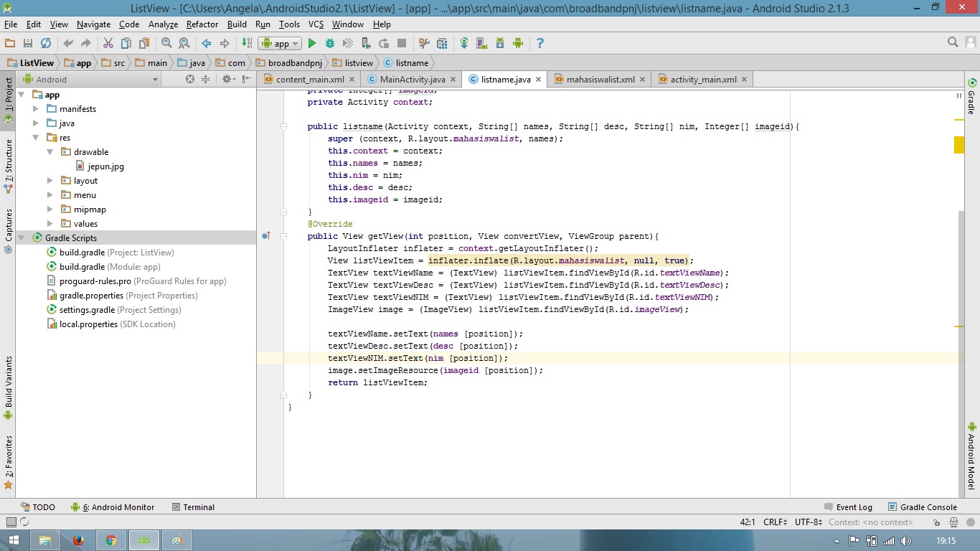Viewport: 980px width, 551px height.
Task: Collapse the Gradle Scripts node
Action: 22,237
